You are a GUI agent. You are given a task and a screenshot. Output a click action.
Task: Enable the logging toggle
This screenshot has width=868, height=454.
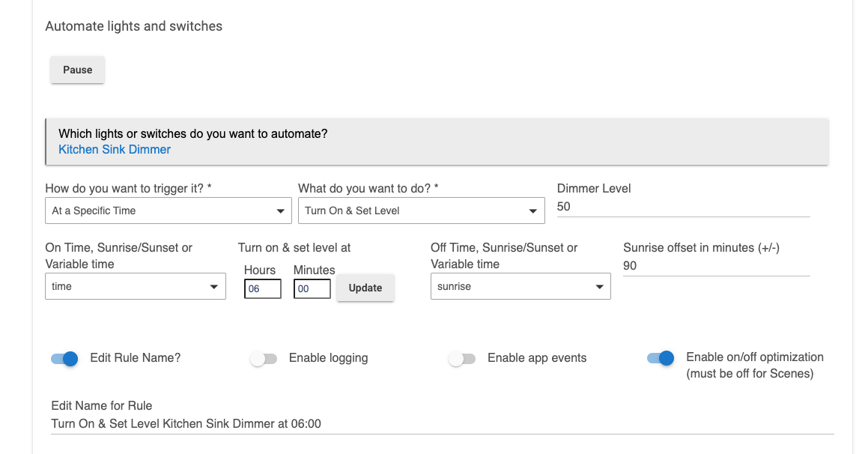tap(264, 359)
